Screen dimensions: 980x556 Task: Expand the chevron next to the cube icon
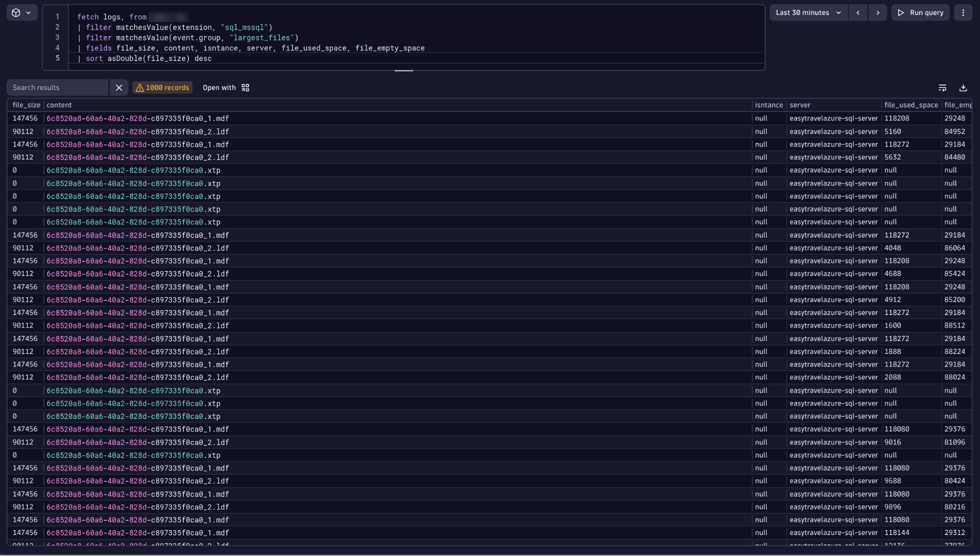[x=28, y=12]
